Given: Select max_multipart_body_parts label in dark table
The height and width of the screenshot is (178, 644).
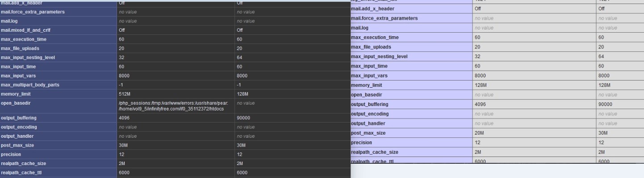Looking at the screenshot, I should 30,85.
